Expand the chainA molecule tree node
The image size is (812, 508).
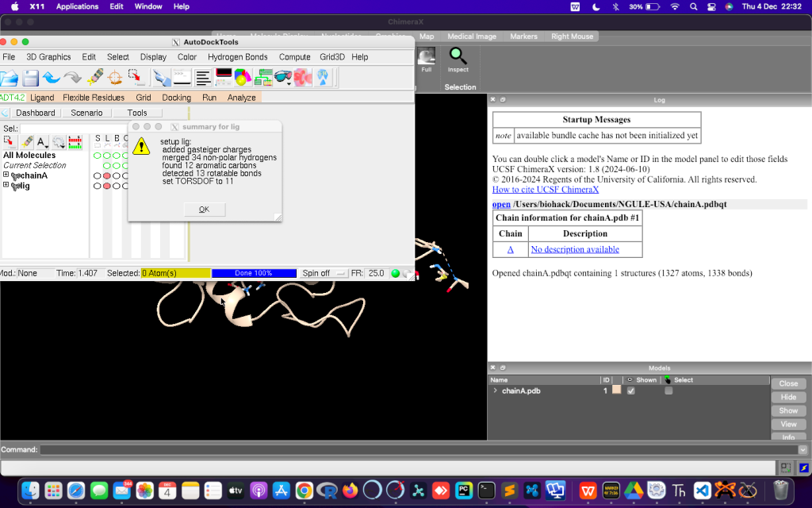point(6,175)
